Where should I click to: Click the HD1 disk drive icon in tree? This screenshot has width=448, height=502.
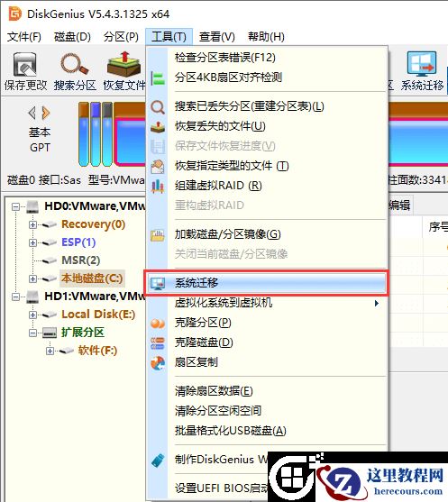coord(32,297)
